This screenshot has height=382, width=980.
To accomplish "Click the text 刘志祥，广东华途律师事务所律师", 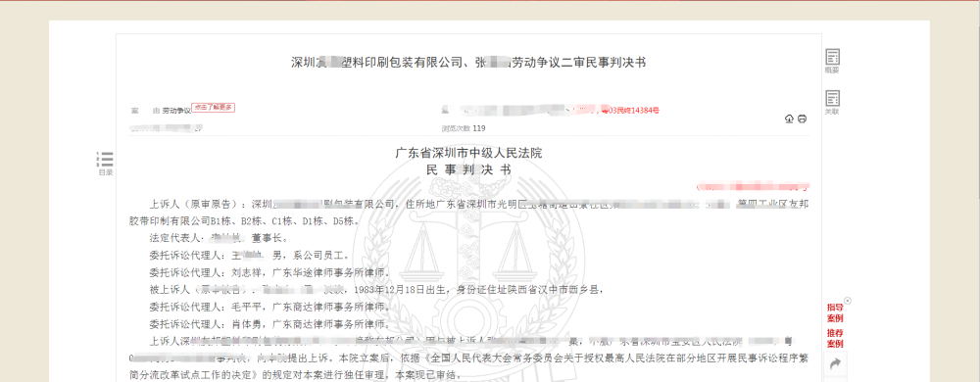I will [311, 272].
